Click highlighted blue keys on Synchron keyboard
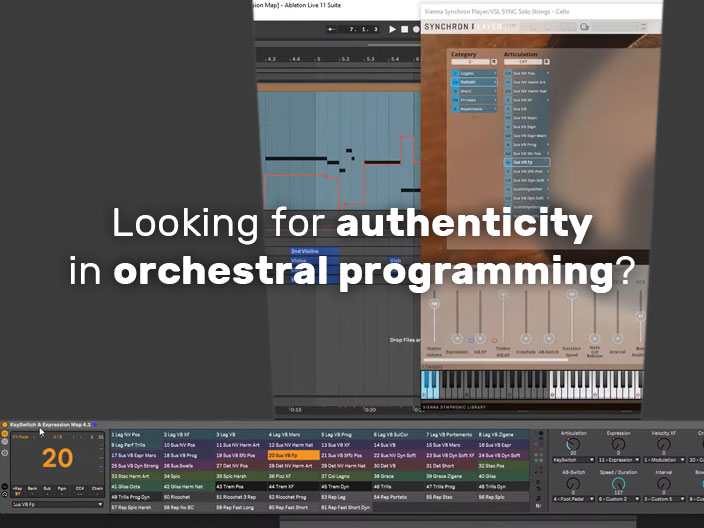Viewport: 704px width, 528px height. coord(430,385)
